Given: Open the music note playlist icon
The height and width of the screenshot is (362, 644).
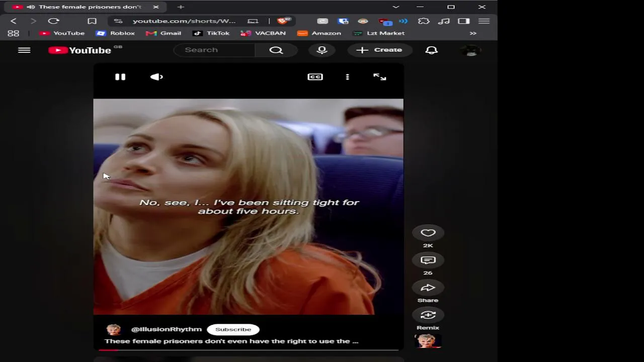Looking at the screenshot, I should [444, 21].
